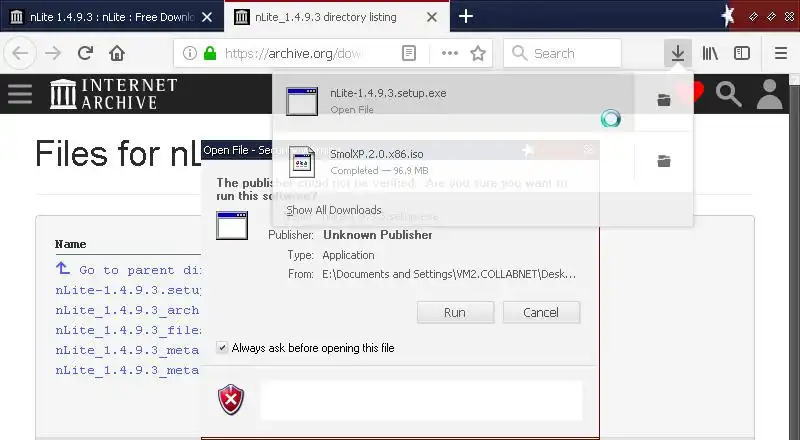Image resolution: width=800 pixels, height=440 pixels.
Task: Reload the current page
Action: 85,53
